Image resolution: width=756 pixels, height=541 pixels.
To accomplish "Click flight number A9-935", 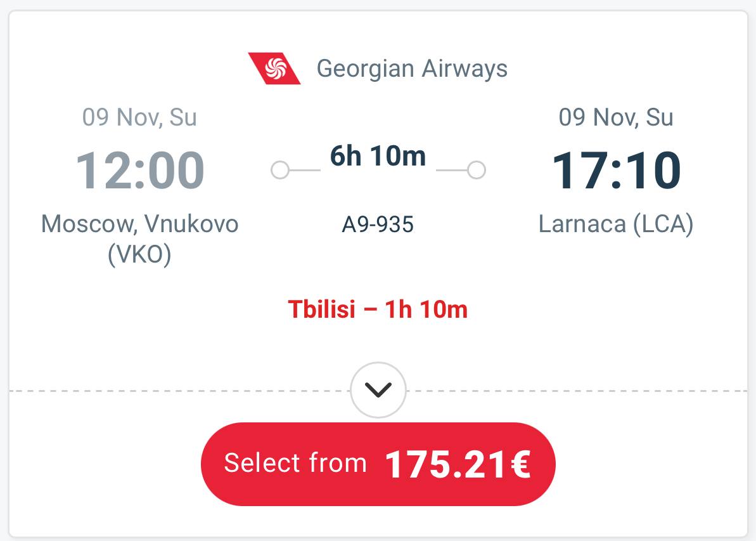I will coord(378,225).
